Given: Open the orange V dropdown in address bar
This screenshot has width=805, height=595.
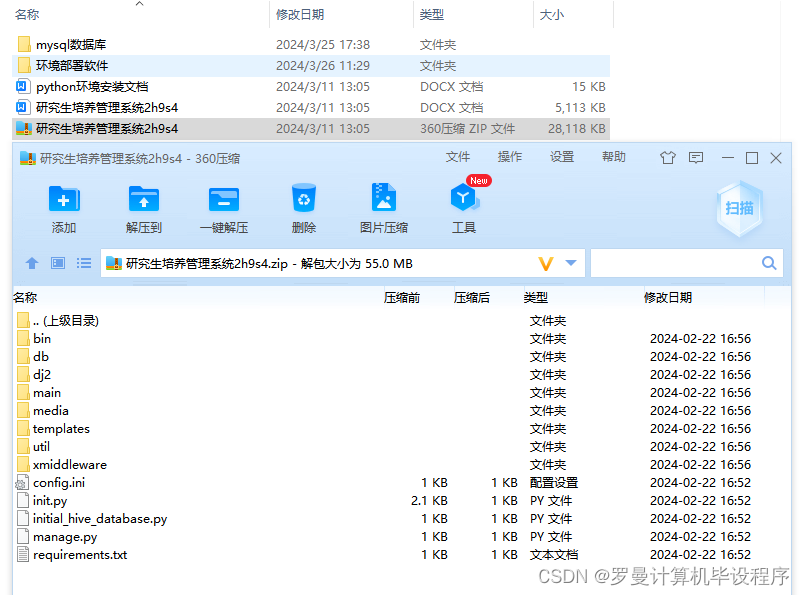Looking at the screenshot, I should tap(545, 263).
